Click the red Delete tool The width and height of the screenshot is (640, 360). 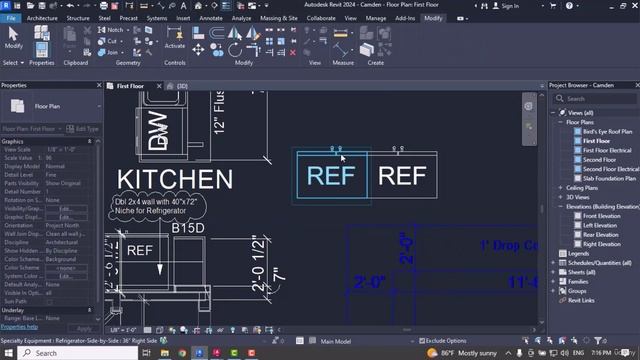[293, 52]
